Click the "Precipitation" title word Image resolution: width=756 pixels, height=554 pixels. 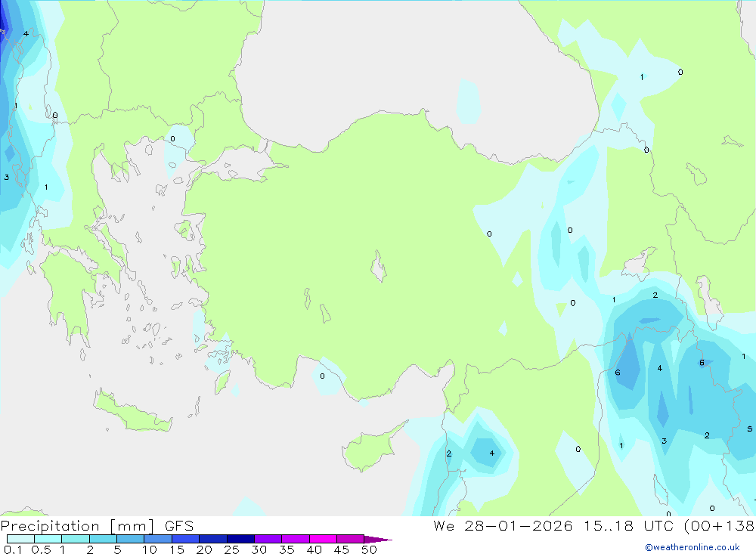point(50,526)
